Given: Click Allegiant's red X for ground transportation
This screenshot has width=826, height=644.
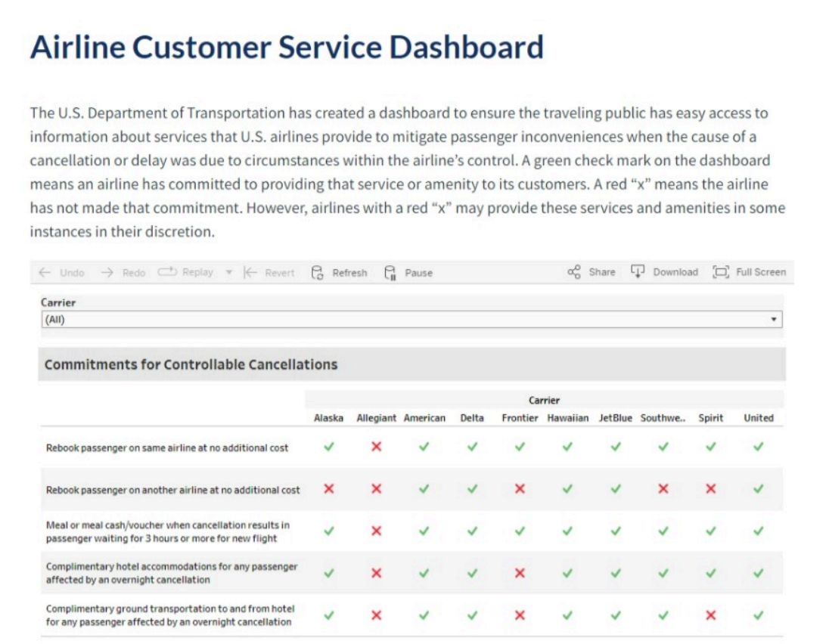Looking at the screenshot, I should pos(376,615).
